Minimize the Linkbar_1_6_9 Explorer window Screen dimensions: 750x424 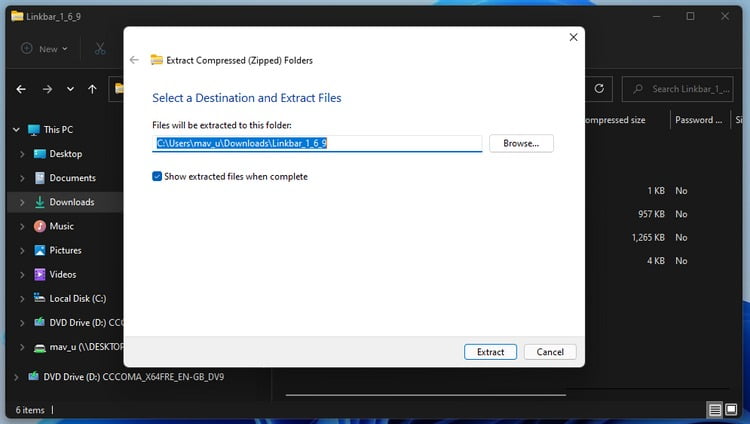pos(657,16)
